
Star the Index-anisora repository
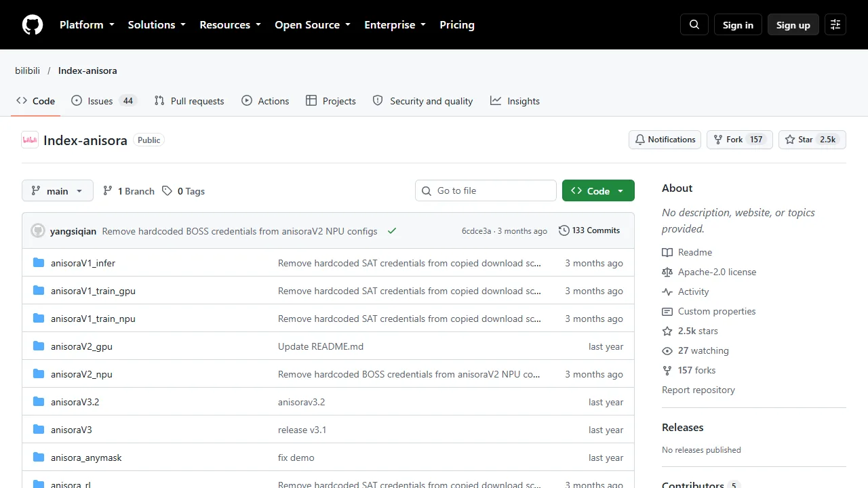click(812, 140)
